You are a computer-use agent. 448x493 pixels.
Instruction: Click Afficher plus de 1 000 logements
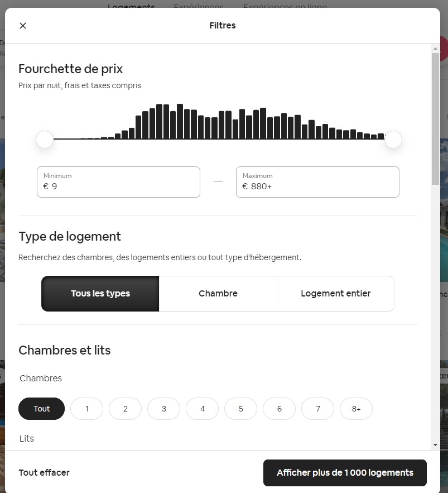[345, 473]
